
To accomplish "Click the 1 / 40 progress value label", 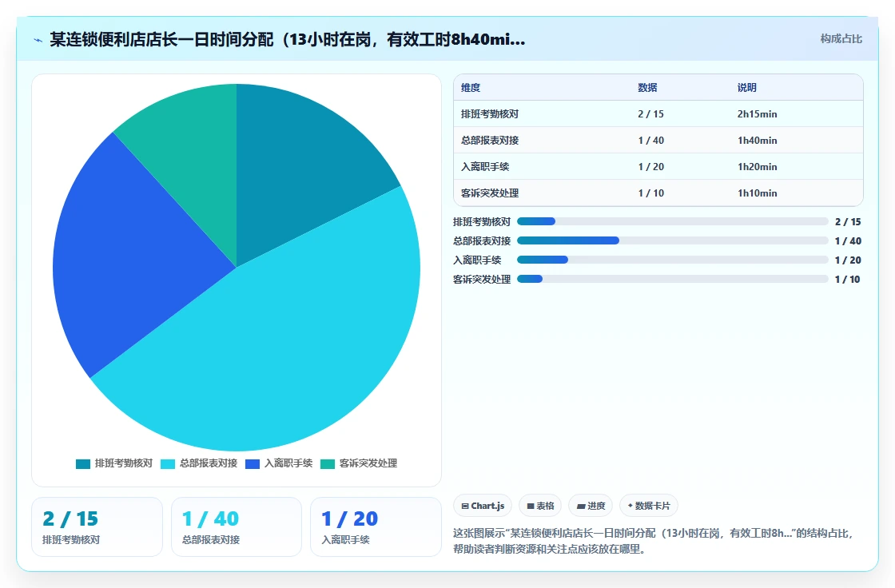I will [848, 241].
